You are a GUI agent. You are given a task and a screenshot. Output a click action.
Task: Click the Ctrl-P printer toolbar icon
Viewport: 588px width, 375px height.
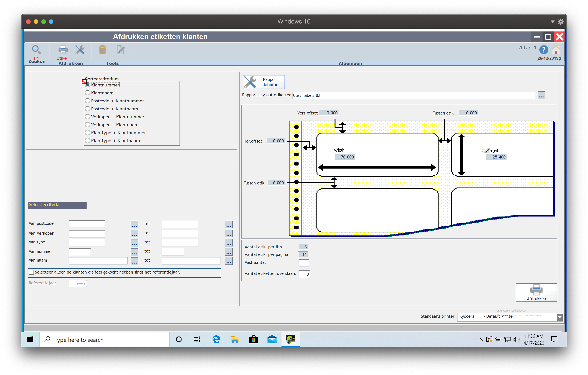pyautogui.click(x=63, y=50)
